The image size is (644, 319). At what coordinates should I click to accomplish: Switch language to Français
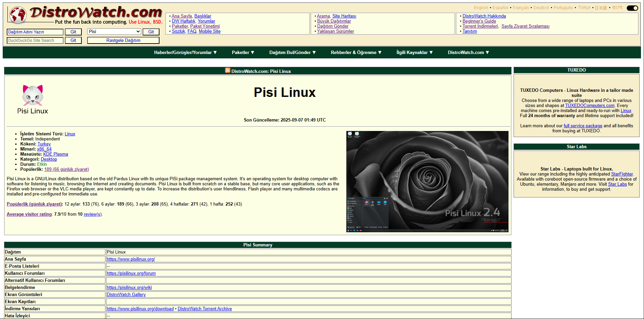(x=521, y=8)
